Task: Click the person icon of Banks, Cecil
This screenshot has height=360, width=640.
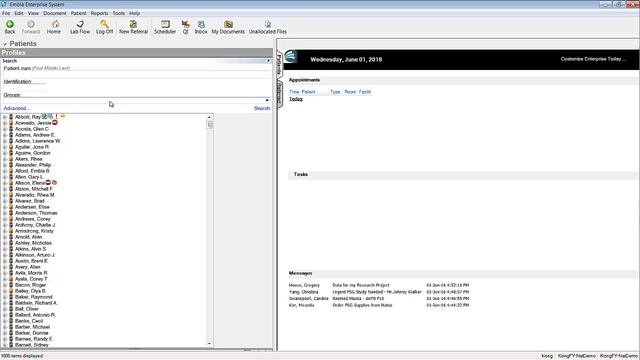Action: click(x=11, y=321)
